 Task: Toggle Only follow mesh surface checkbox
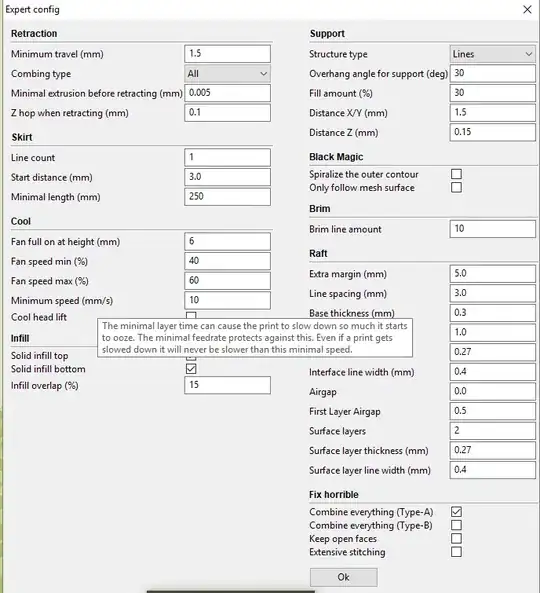click(456, 187)
